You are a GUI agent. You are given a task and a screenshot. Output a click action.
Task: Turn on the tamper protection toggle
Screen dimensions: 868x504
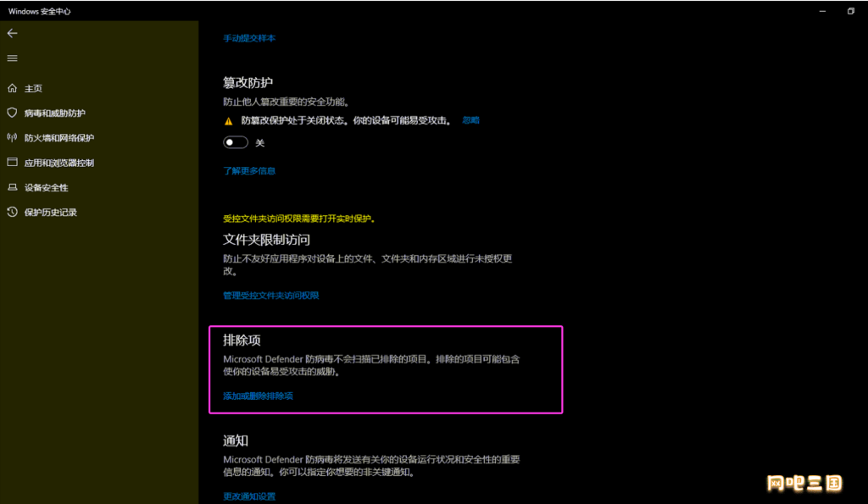pos(236,142)
